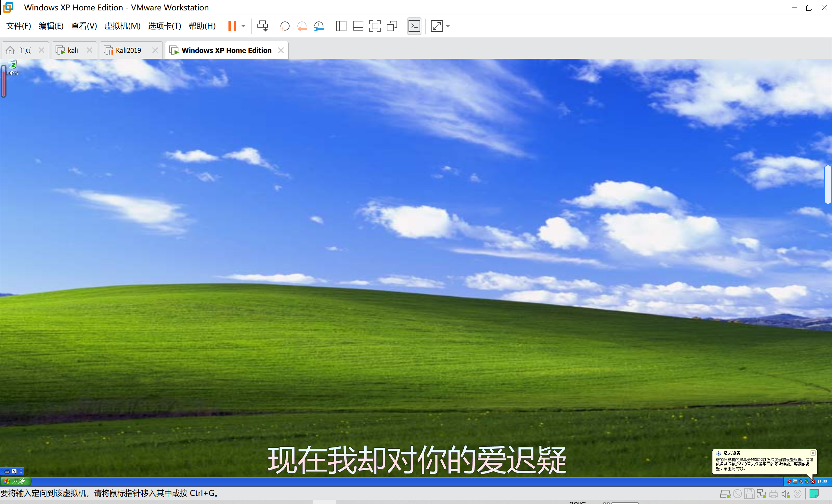
Task: Pause the virtual machine with the orange pause button
Action: pyautogui.click(x=232, y=26)
